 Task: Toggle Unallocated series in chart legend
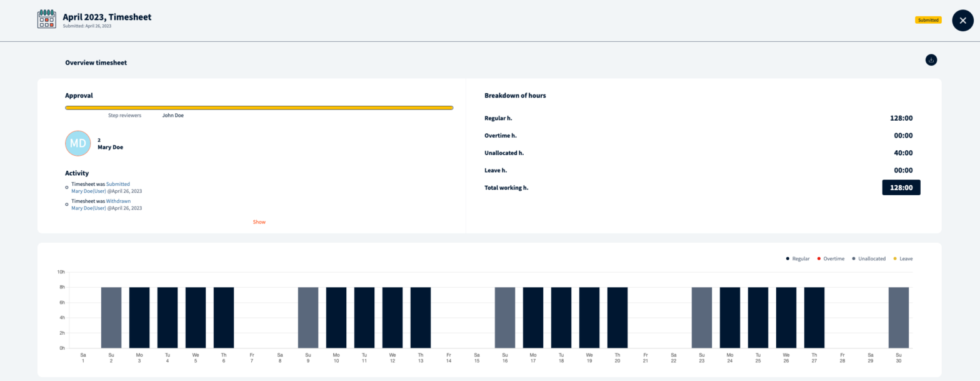click(868, 258)
